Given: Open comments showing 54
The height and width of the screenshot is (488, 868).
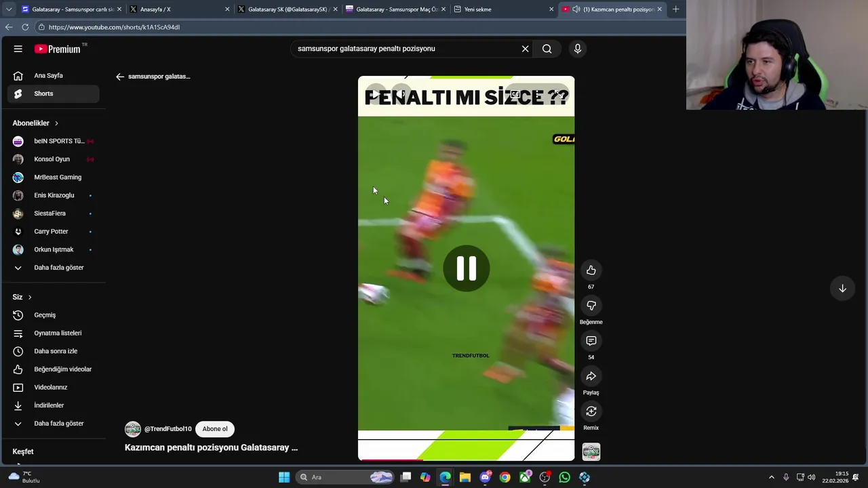Looking at the screenshot, I should click(591, 341).
